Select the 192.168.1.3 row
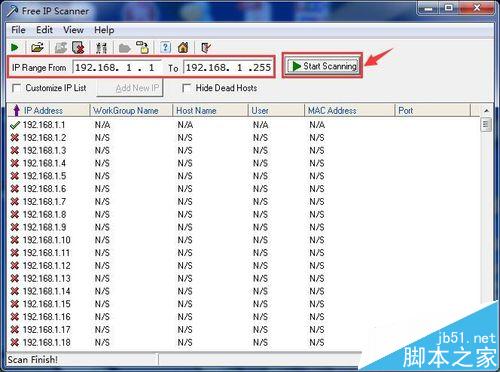 click(x=243, y=151)
